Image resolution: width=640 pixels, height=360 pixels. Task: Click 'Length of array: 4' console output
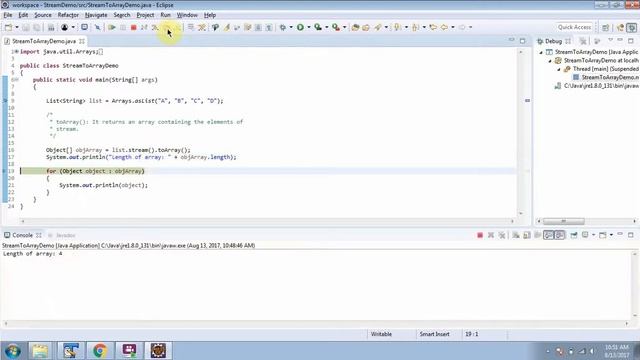tap(33, 254)
